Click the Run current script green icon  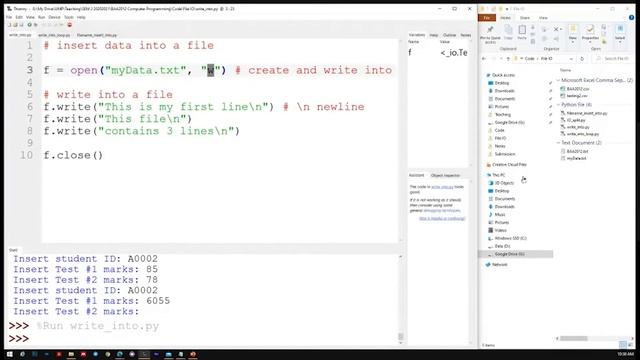point(29,25)
